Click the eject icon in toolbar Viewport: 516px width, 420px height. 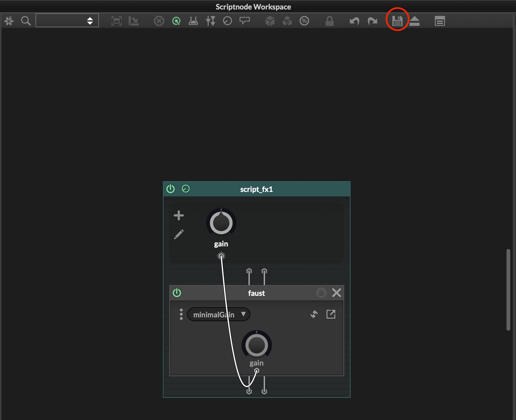[414, 21]
